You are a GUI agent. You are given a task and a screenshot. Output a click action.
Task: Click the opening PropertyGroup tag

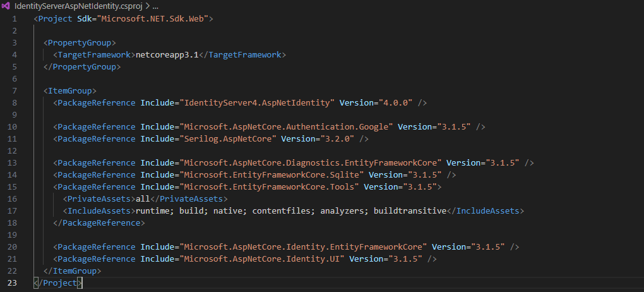click(80, 43)
